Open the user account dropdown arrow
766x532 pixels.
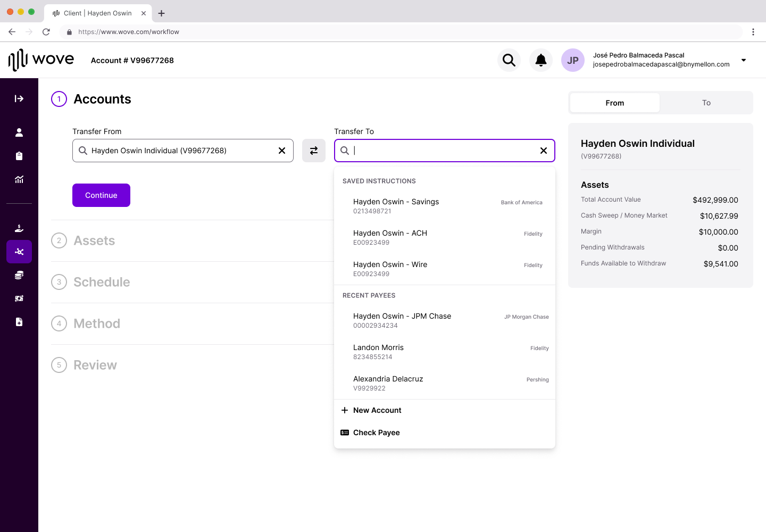point(743,60)
